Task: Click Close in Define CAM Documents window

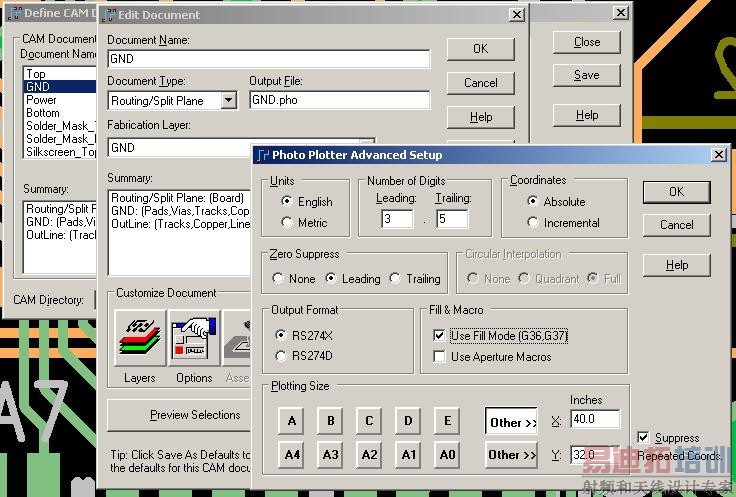Action: (x=587, y=42)
